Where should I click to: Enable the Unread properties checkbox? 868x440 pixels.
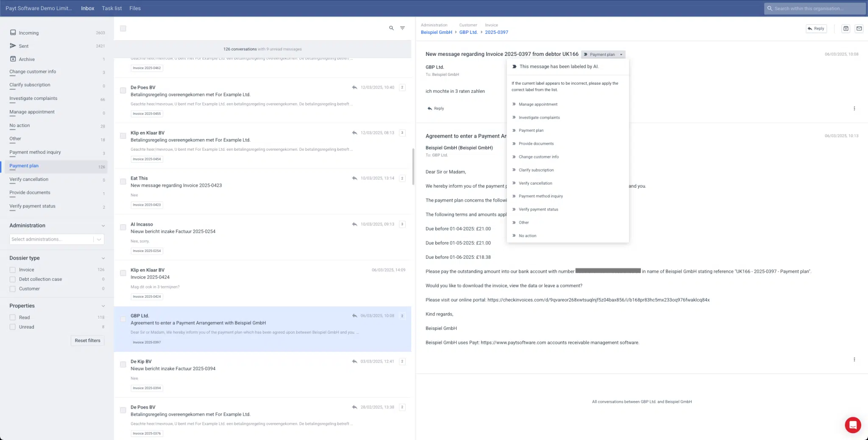point(13,327)
